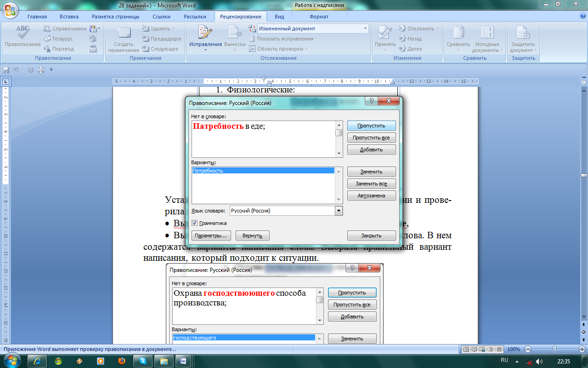
Task: Click Вернуть button
Action: tap(252, 236)
